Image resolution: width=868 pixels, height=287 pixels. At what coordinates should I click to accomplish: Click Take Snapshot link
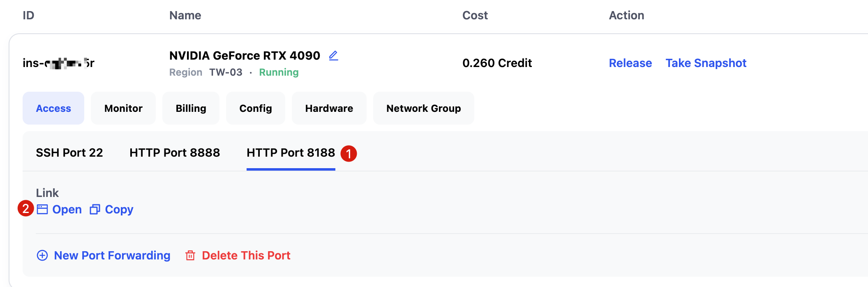click(x=706, y=63)
